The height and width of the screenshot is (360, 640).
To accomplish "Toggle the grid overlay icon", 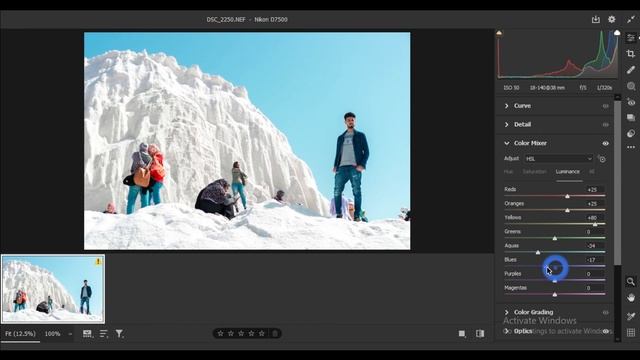I will [x=631, y=332].
